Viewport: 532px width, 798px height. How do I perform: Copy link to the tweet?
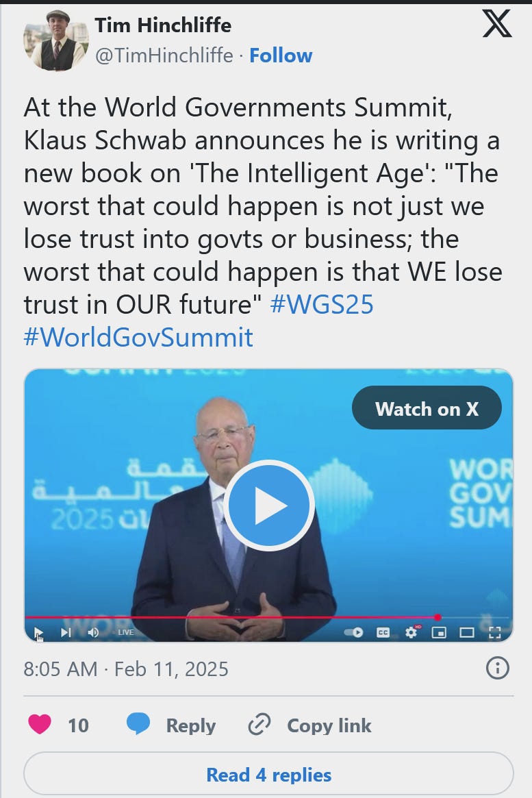click(309, 725)
